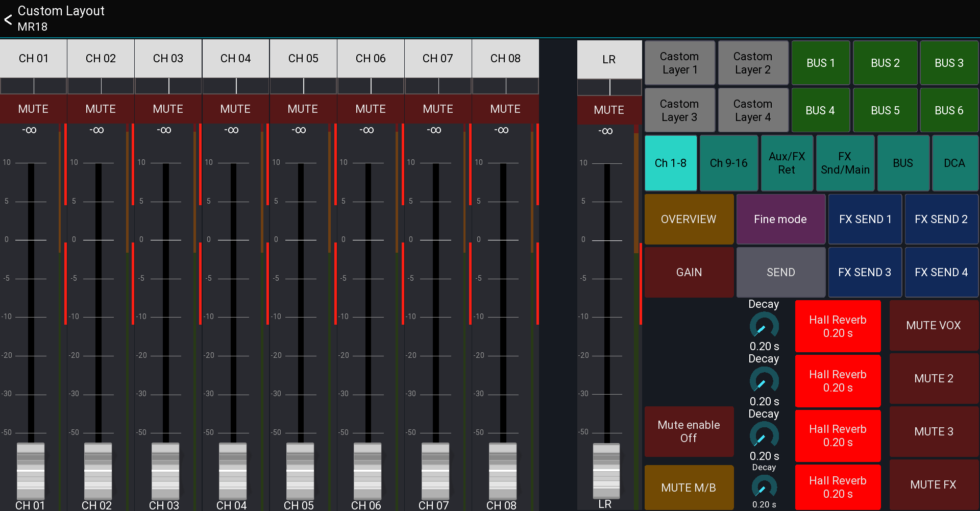980x511 pixels.
Task: Open the GAIN mode panel
Action: [689, 272]
